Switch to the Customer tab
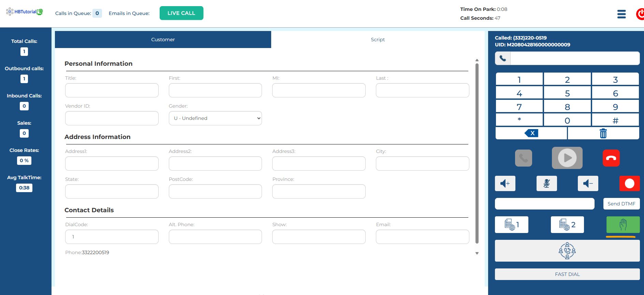The image size is (644, 295). (x=163, y=40)
